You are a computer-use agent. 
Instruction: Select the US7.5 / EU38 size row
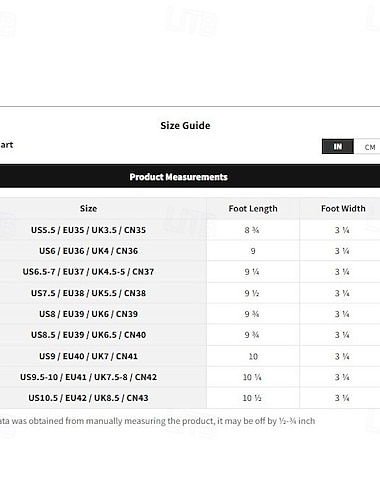(190, 293)
